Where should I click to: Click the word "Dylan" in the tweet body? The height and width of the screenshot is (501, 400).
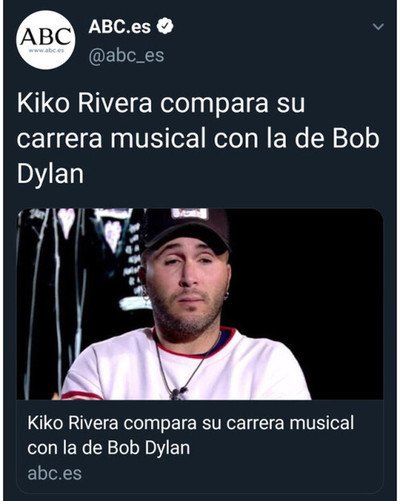[x=50, y=174]
